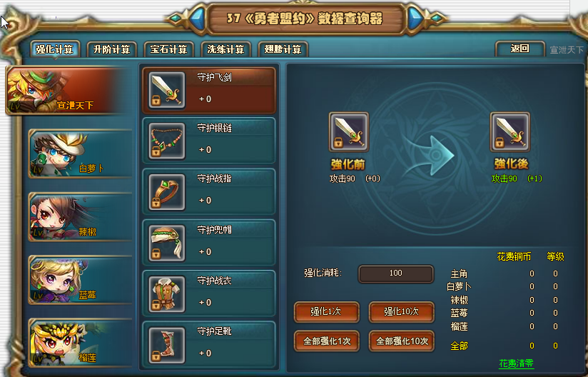Select the 守护战指 ring icon
The height and width of the screenshot is (377, 588).
point(167,191)
